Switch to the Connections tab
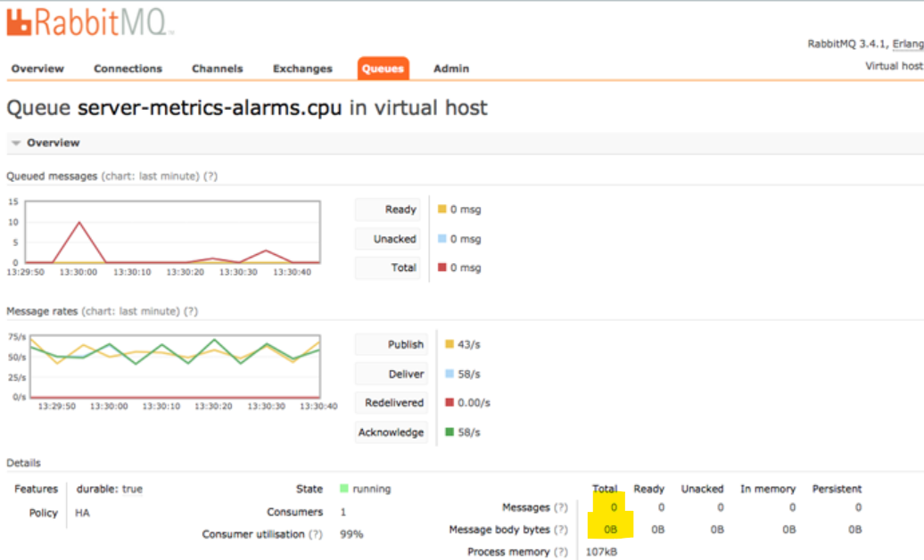The image size is (924, 560). [128, 69]
